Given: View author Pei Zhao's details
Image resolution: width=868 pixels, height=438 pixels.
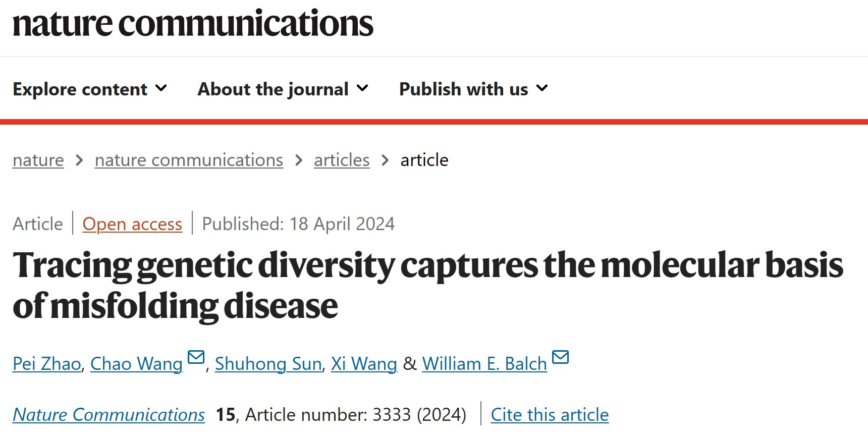Looking at the screenshot, I should tap(47, 363).
